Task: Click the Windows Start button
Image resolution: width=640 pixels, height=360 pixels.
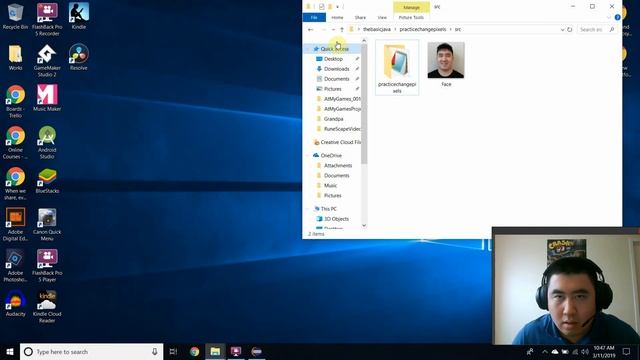Action: click(10, 351)
